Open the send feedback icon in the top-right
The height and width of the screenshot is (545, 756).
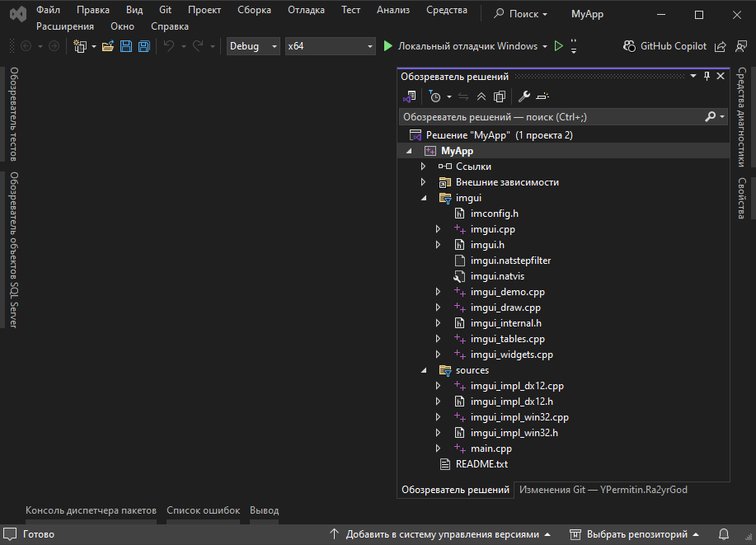[x=741, y=46]
